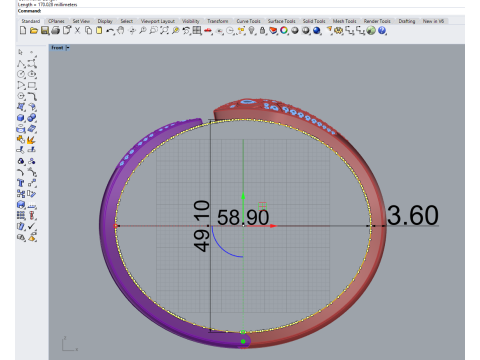Switch to the Set View toolbar tab
Screen dimensions: 480x360
click(81, 21)
